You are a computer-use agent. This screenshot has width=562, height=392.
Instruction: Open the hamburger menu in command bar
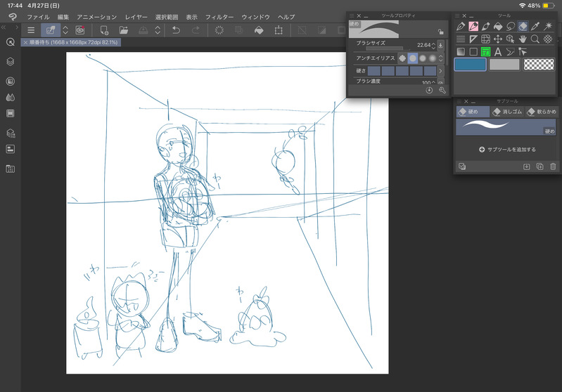[31, 30]
